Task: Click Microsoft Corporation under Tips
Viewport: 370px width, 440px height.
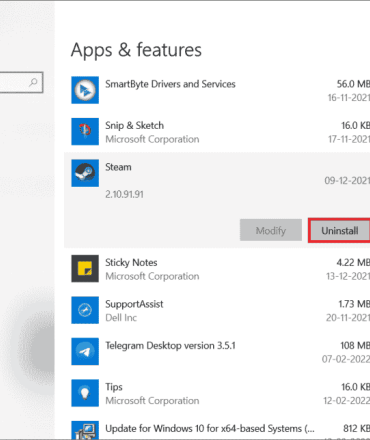Action: pyautogui.click(x=152, y=401)
